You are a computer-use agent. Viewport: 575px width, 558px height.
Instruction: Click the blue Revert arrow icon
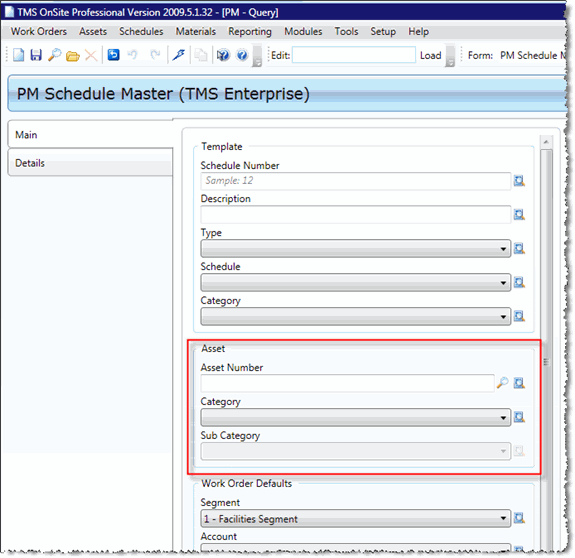click(x=114, y=55)
